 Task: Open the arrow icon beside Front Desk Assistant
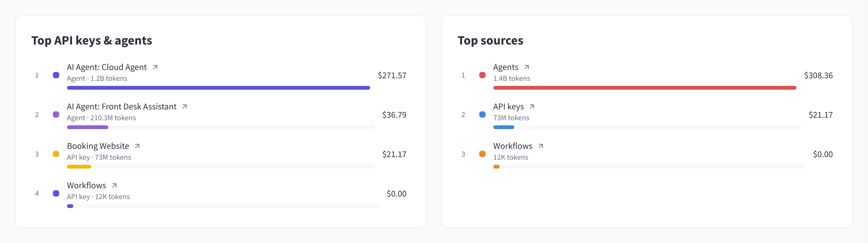(184, 107)
